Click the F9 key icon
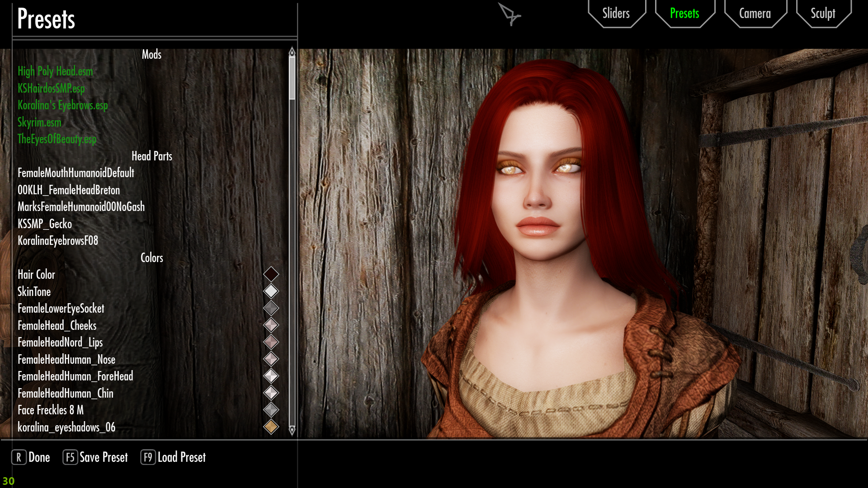The image size is (868, 488). [x=148, y=457]
